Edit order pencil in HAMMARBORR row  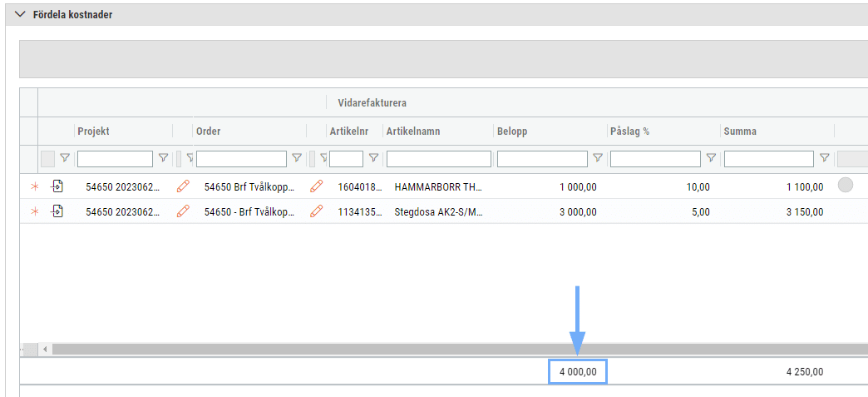pyautogui.click(x=316, y=186)
